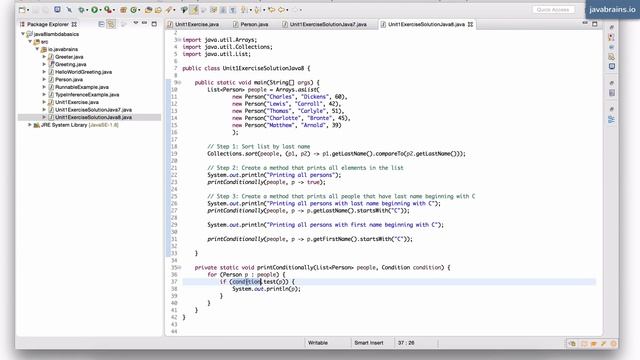Collapse the javalambdabasics project node
This screenshot has width=640, height=360.
[23, 34]
